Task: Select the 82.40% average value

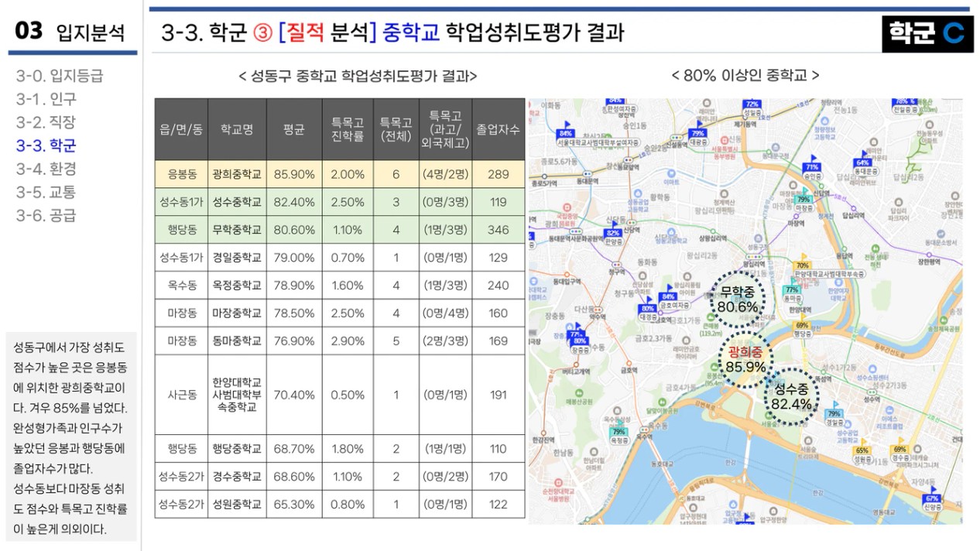Action: (x=294, y=202)
